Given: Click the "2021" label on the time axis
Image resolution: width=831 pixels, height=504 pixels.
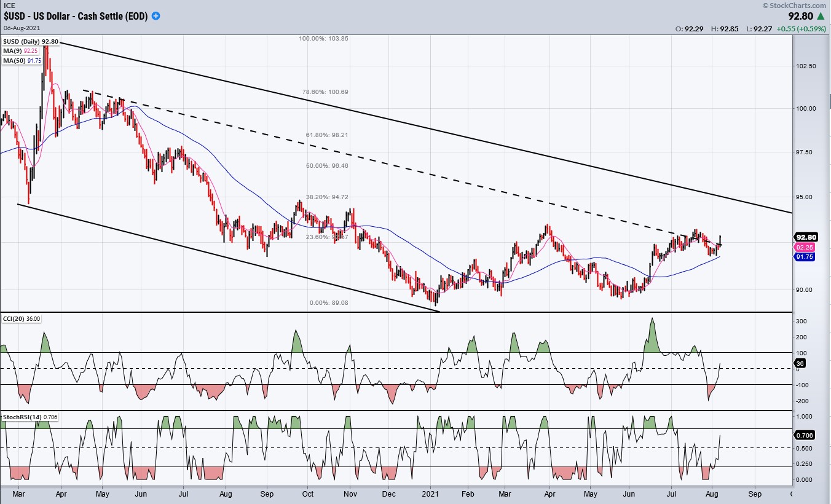Looking at the screenshot, I should click(x=430, y=494).
